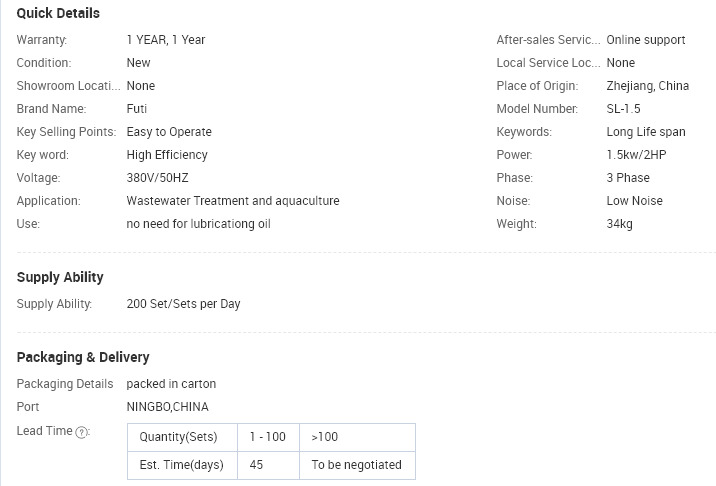
Task: Click the To be negotiated cell
Action: 358,465
